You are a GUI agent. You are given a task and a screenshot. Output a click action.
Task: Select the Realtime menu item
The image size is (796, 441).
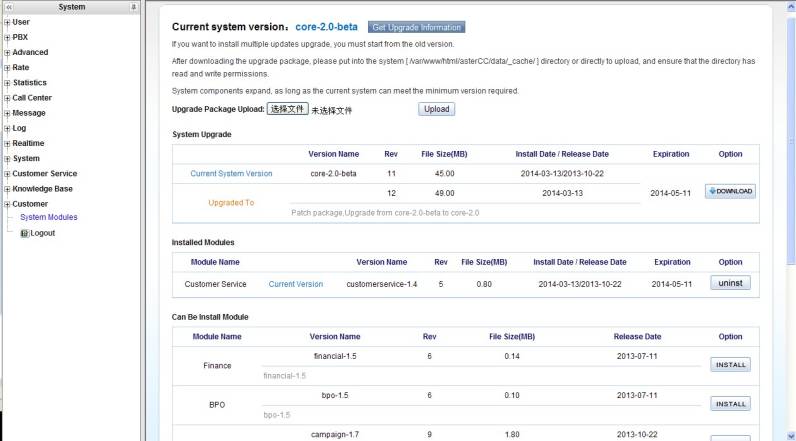click(28, 143)
